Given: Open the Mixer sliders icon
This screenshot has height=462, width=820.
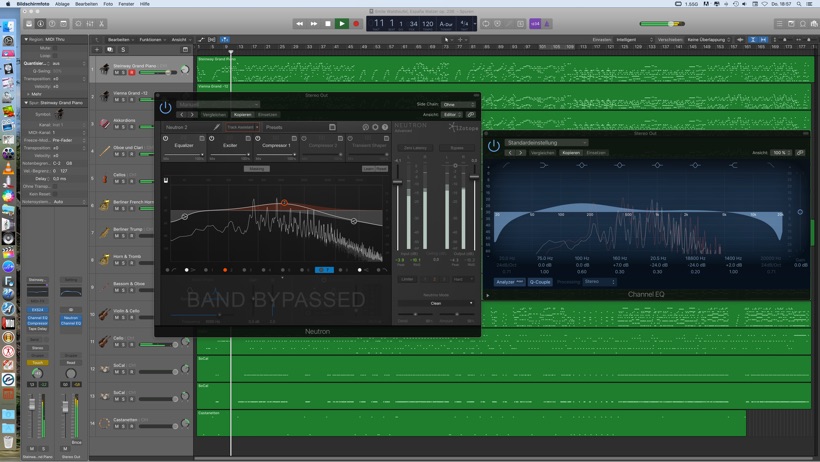Looking at the screenshot, I should 90,24.
